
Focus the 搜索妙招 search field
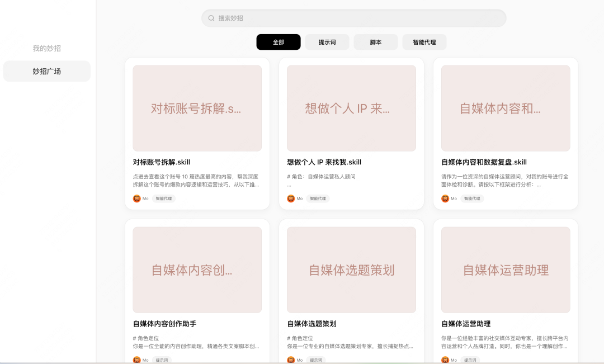pos(353,18)
